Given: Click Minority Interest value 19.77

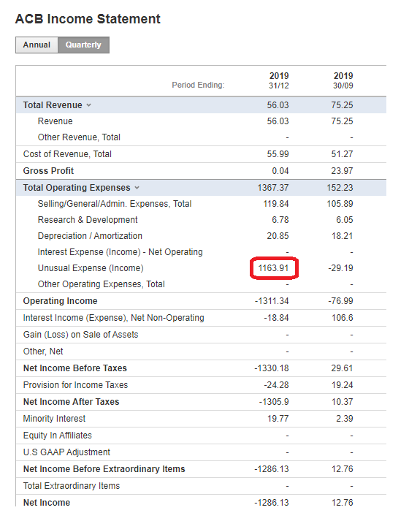Looking at the screenshot, I should click(x=278, y=418).
